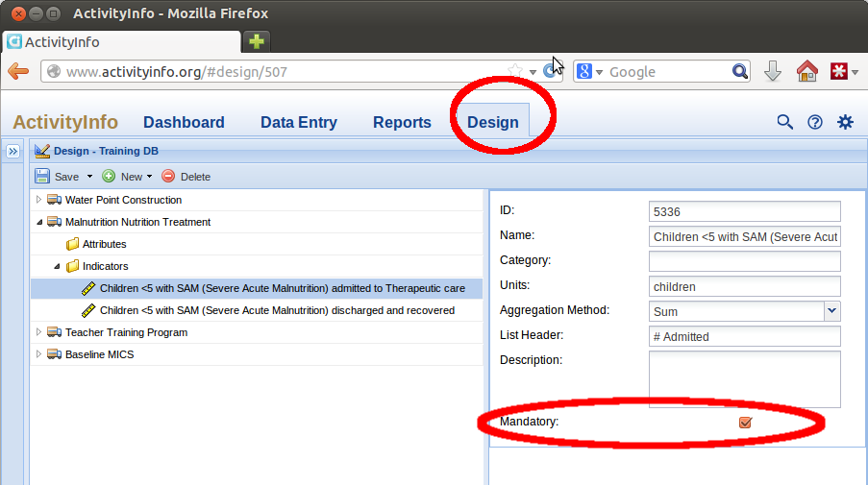Click the empty Category field
The width and height of the screenshot is (868, 485).
pos(745,261)
